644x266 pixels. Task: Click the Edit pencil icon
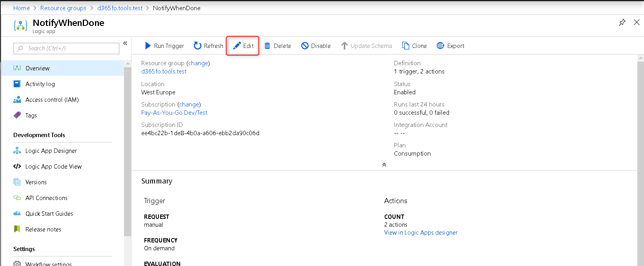237,46
